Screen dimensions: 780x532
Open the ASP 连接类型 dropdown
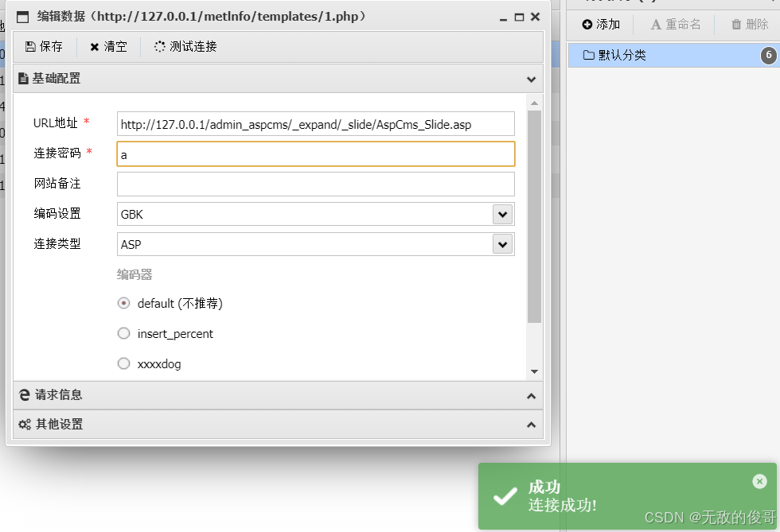click(502, 244)
